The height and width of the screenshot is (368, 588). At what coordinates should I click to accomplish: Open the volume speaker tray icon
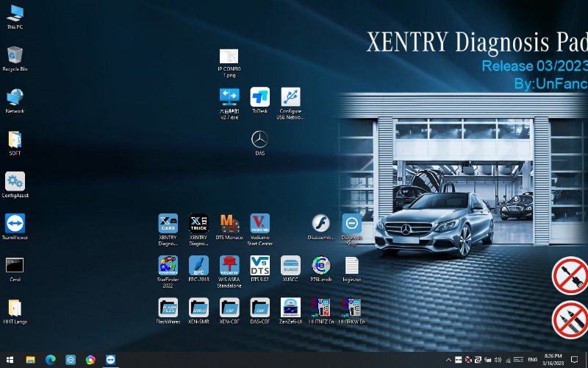point(498,360)
